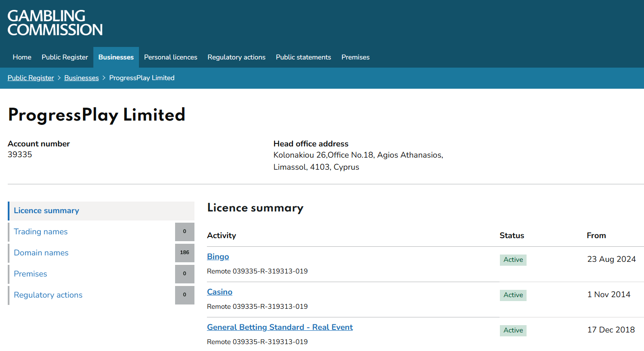The image size is (644, 351).
Task: Select Licence summary in the sidebar
Action: pos(101,211)
